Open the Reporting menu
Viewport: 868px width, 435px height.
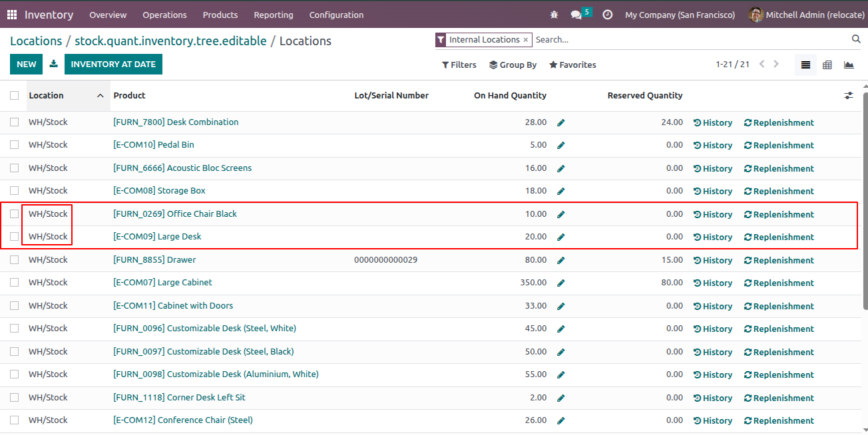[x=274, y=15]
